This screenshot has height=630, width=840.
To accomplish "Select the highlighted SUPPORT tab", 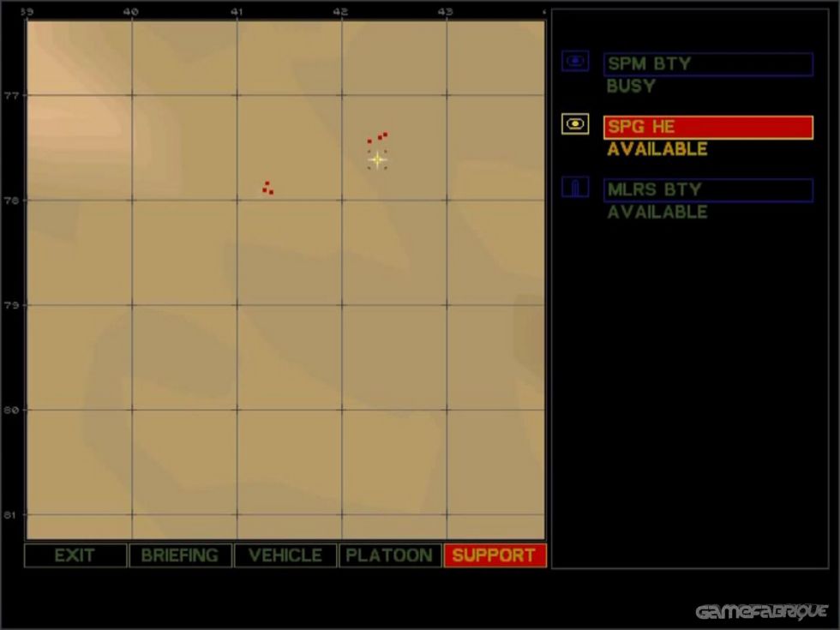I will 495,555.
